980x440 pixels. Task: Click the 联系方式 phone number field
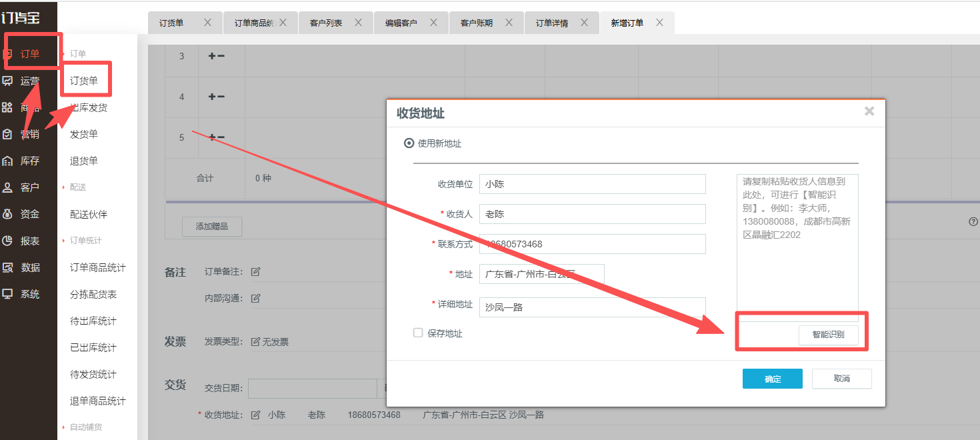592,244
